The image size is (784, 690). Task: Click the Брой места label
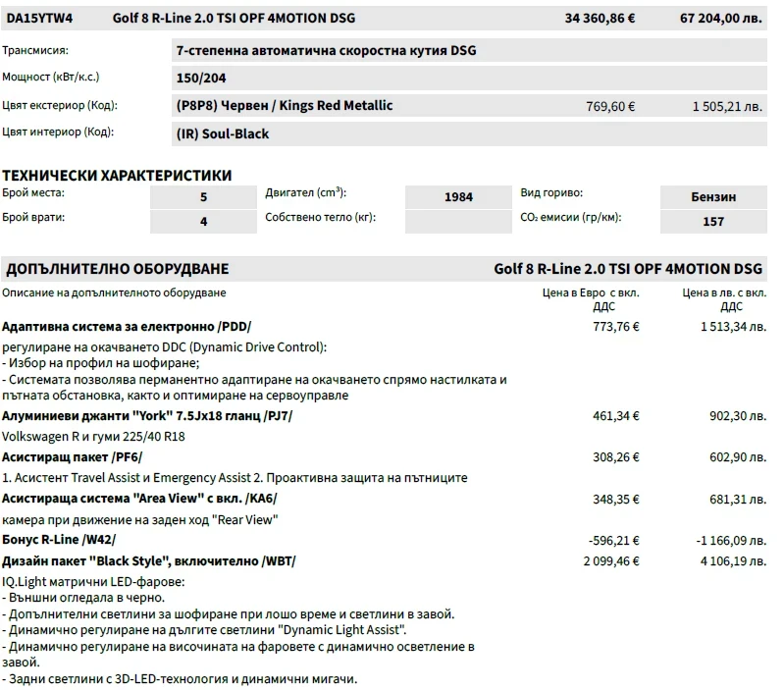click(33, 193)
